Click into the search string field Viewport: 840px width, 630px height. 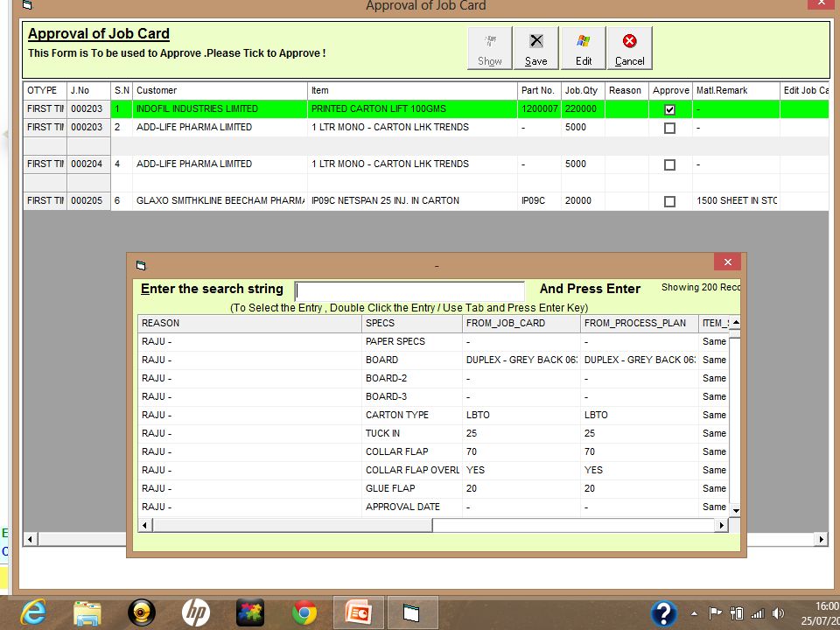pos(409,290)
